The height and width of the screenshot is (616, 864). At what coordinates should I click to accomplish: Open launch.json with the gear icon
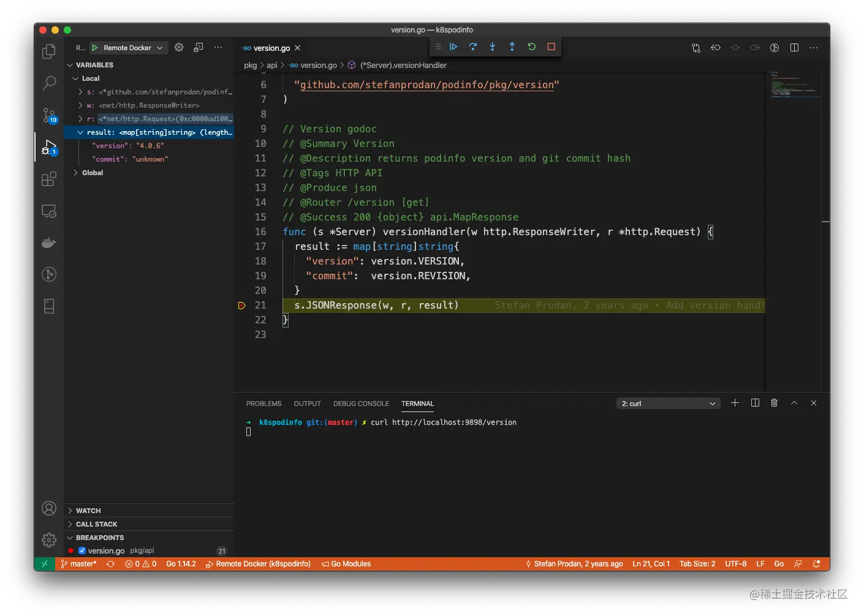[179, 48]
